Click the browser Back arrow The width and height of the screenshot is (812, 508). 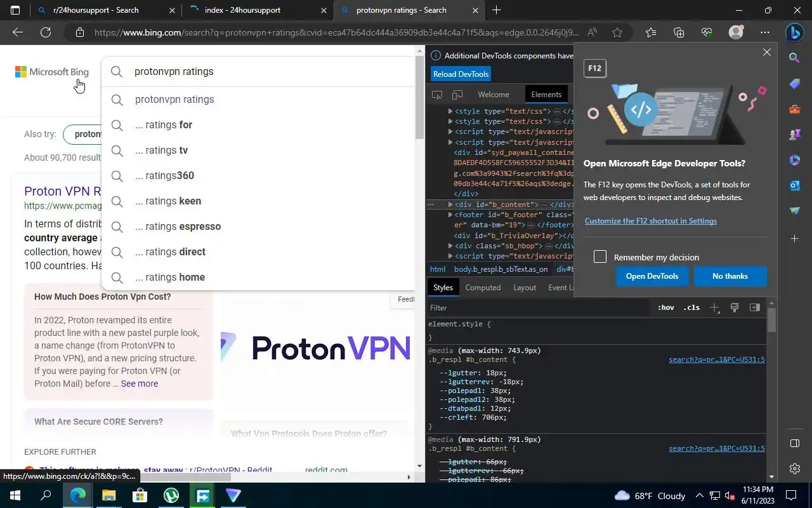click(x=18, y=32)
